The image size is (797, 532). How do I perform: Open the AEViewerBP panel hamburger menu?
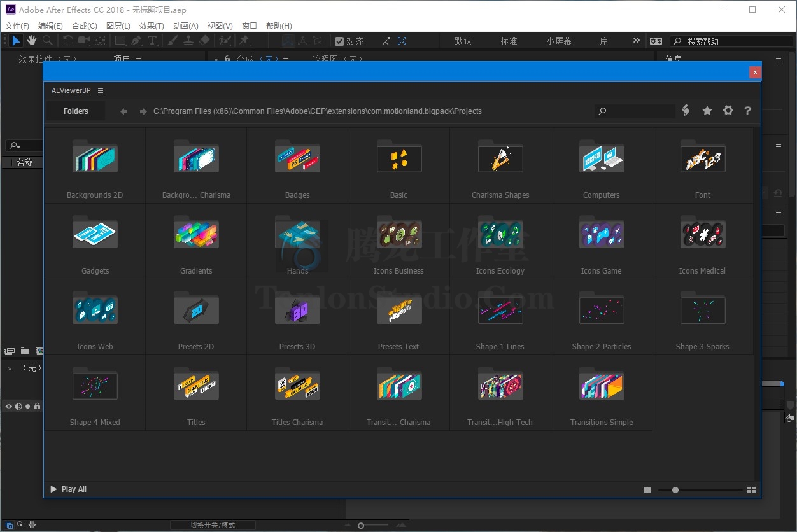pyautogui.click(x=101, y=90)
